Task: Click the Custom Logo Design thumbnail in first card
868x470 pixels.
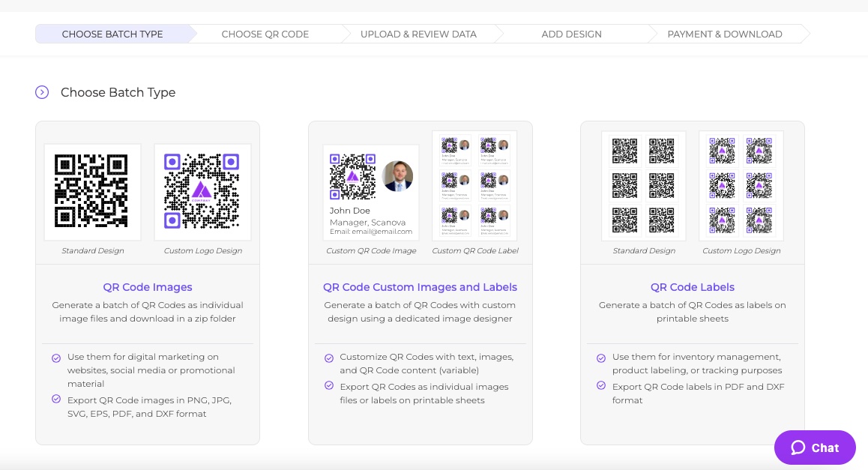Action: (x=202, y=192)
